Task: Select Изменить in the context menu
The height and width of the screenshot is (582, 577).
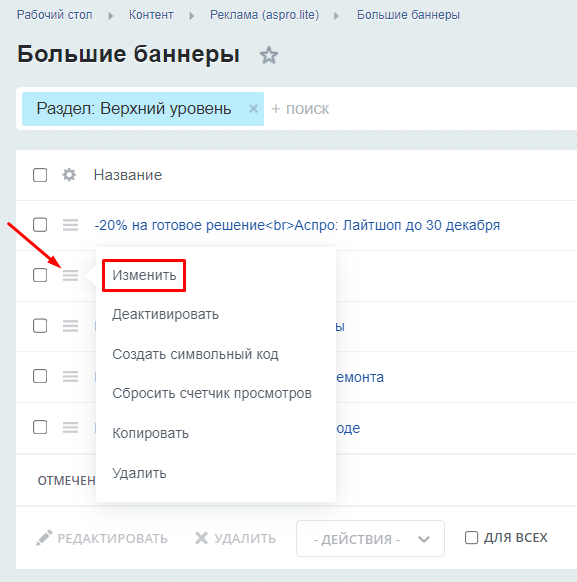Action: 144,275
